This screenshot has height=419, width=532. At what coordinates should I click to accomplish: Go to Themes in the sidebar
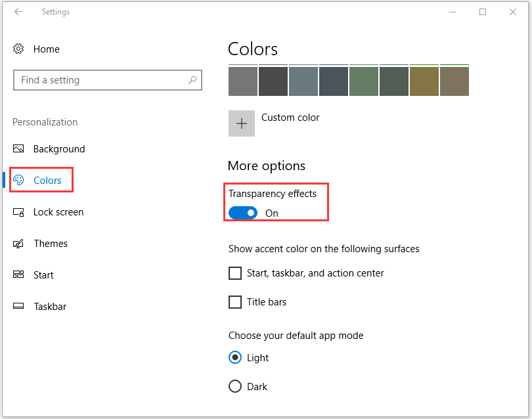coord(51,244)
